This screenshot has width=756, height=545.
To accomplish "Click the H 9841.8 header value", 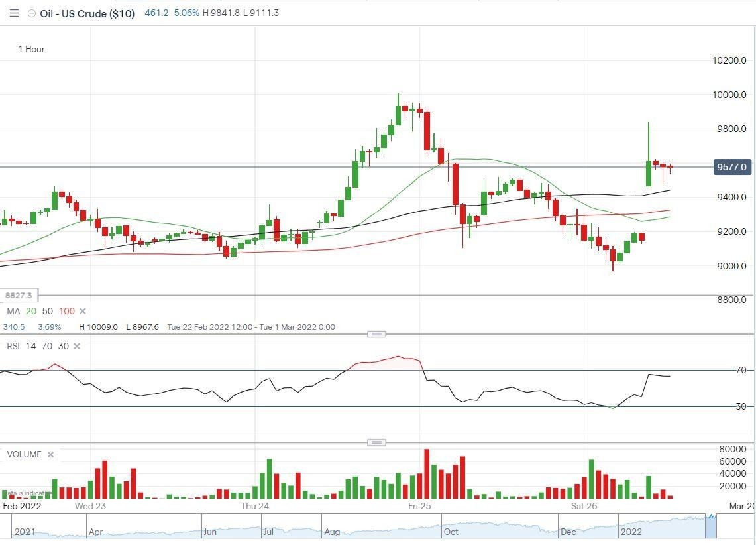I will click(x=221, y=13).
